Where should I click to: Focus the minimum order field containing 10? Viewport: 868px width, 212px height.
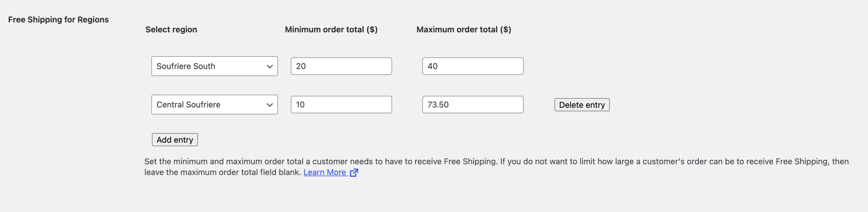coord(341,105)
